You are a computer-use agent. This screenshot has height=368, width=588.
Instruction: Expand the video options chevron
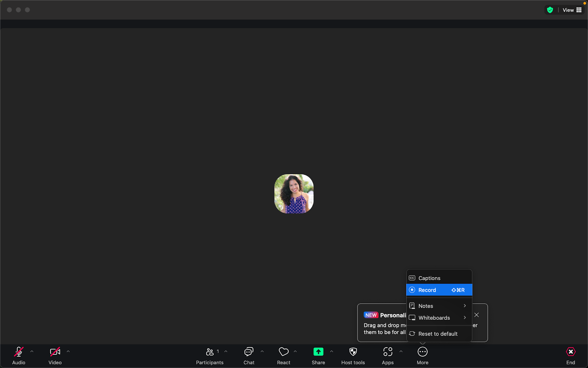coord(68,351)
